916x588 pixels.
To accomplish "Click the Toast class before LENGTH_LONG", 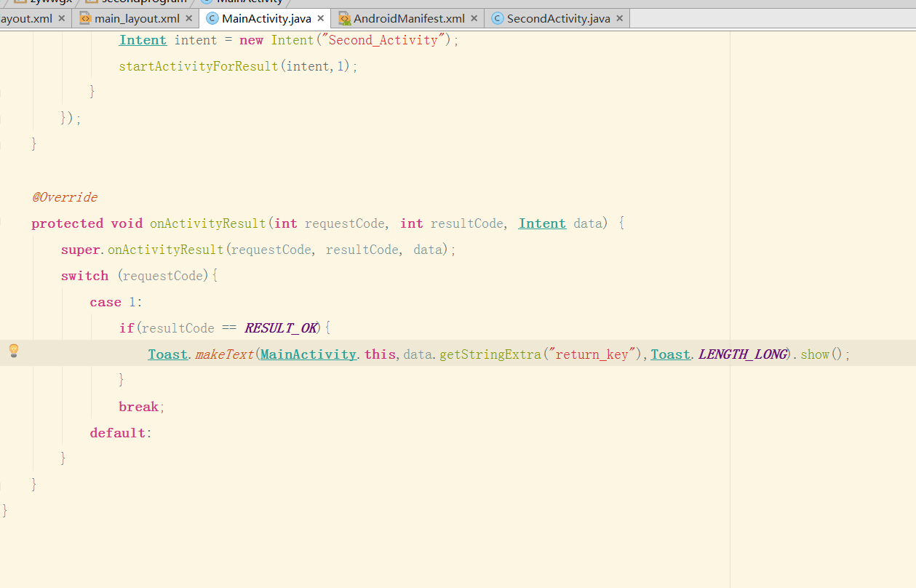I will (670, 354).
